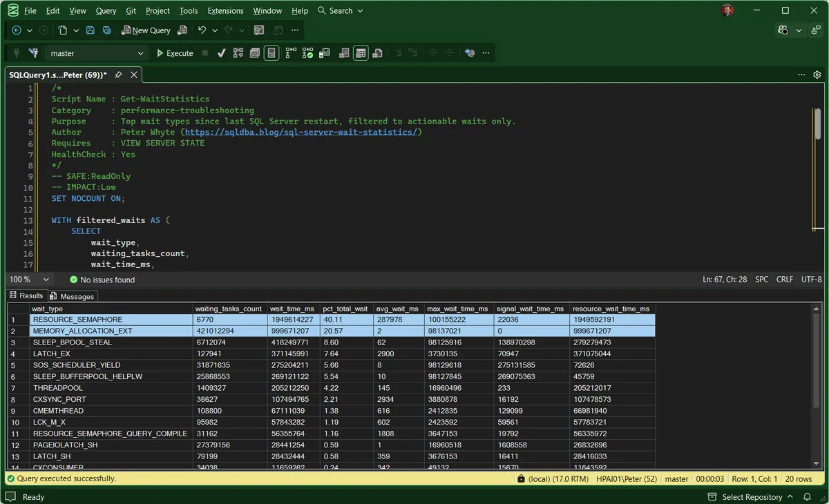Viewport: 829px width, 504px height.
Task: Click Specify Values for Template Parameters icon
Action: pos(470,53)
